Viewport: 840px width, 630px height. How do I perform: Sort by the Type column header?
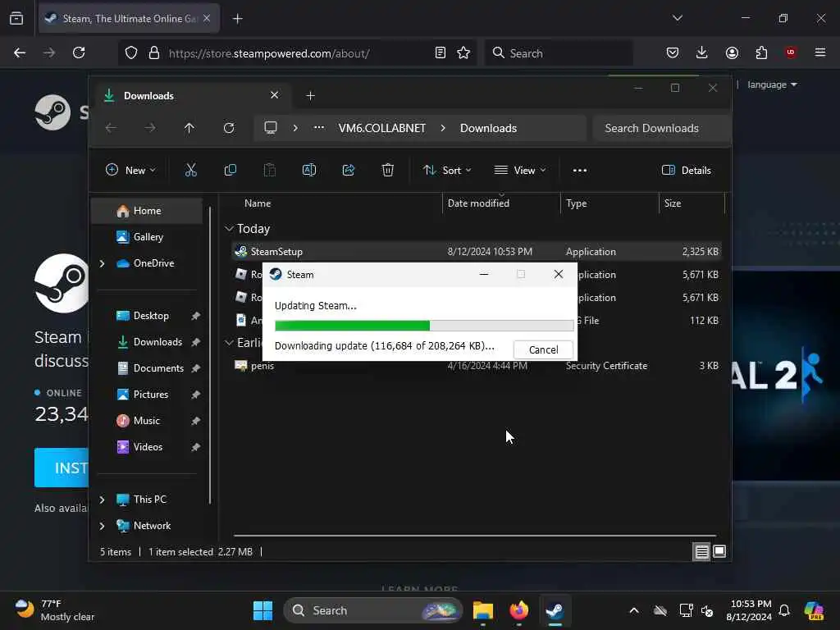(577, 203)
